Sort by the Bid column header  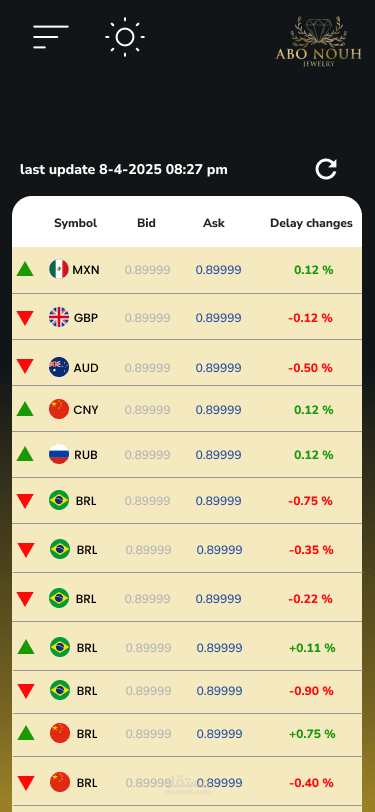[147, 223]
